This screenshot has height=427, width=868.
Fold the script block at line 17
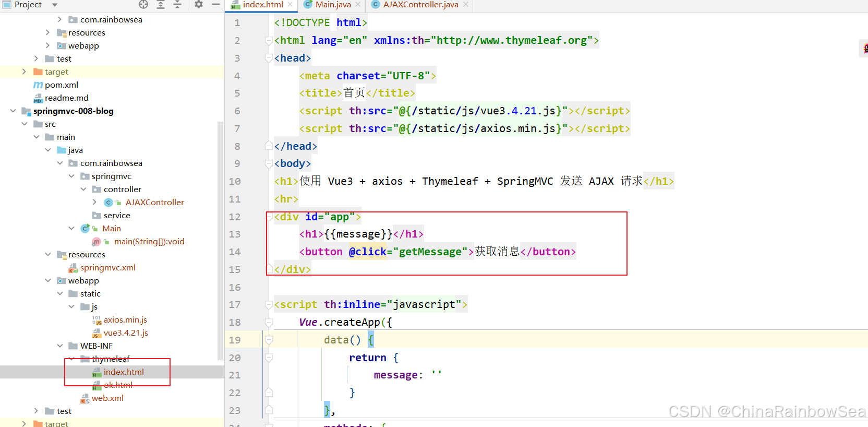(x=269, y=304)
